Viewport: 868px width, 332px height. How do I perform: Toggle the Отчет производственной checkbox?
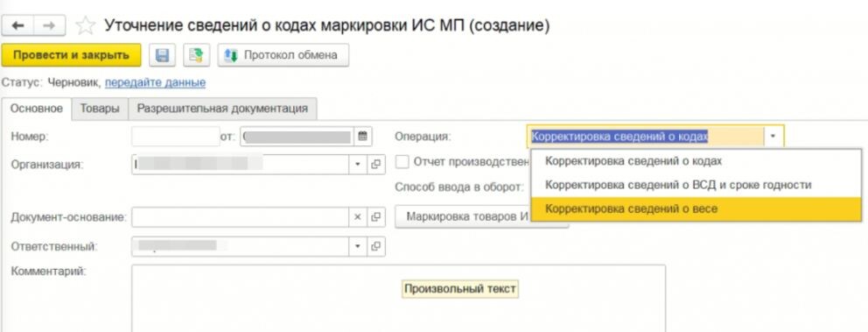click(403, 162)
